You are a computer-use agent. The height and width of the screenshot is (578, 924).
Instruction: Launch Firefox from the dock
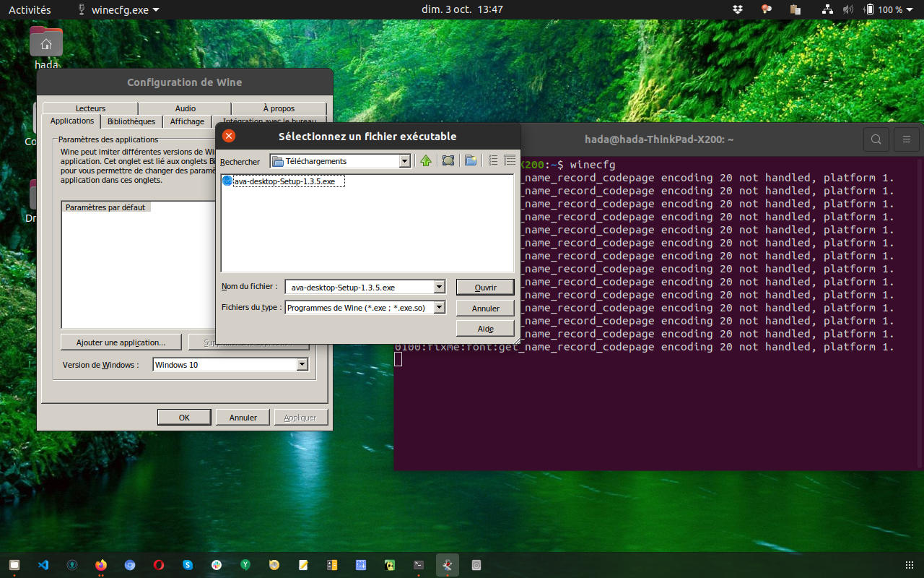101,565
